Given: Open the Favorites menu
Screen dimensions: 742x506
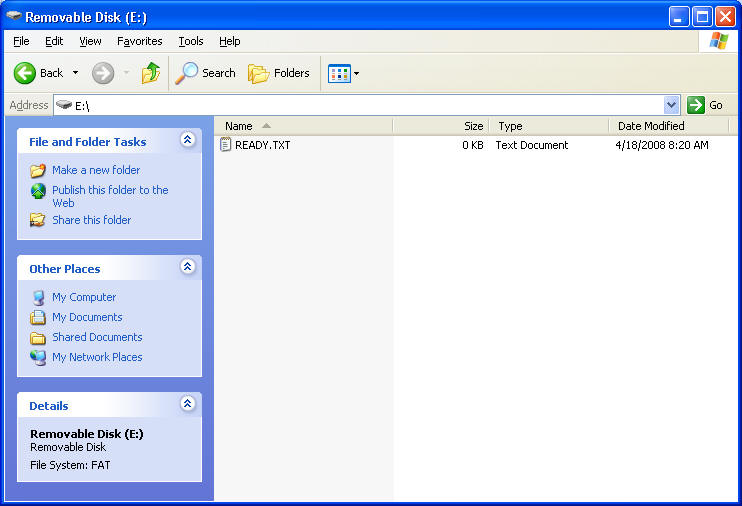Looking at the screenshot, I should point(140,42).
